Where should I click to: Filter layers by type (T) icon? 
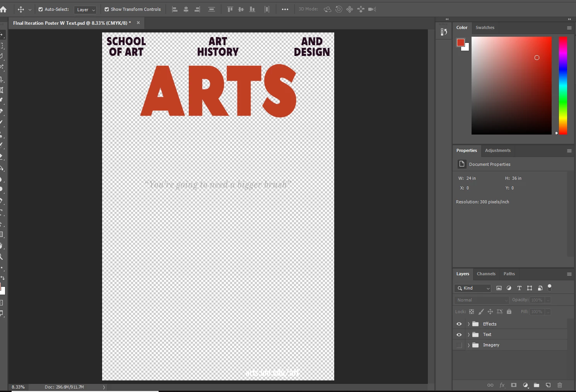519,288
